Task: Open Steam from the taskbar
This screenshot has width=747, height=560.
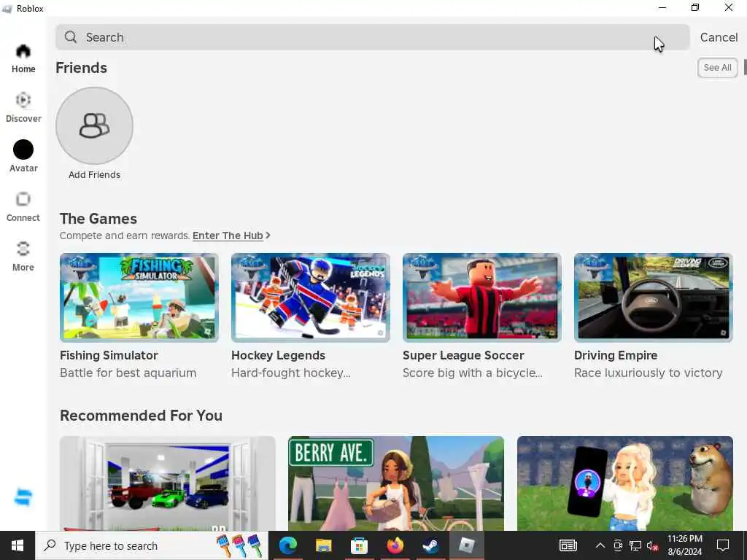Action: pyautogui.click(x=430, y=545)
